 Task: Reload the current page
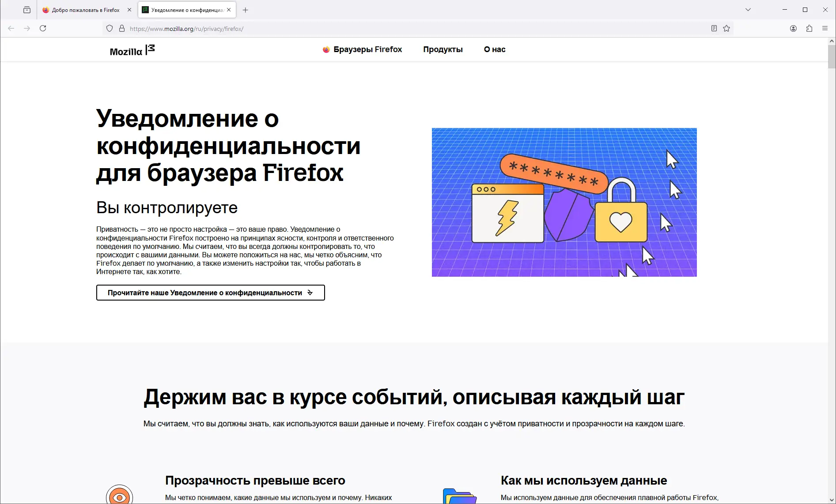coord(43,28)
